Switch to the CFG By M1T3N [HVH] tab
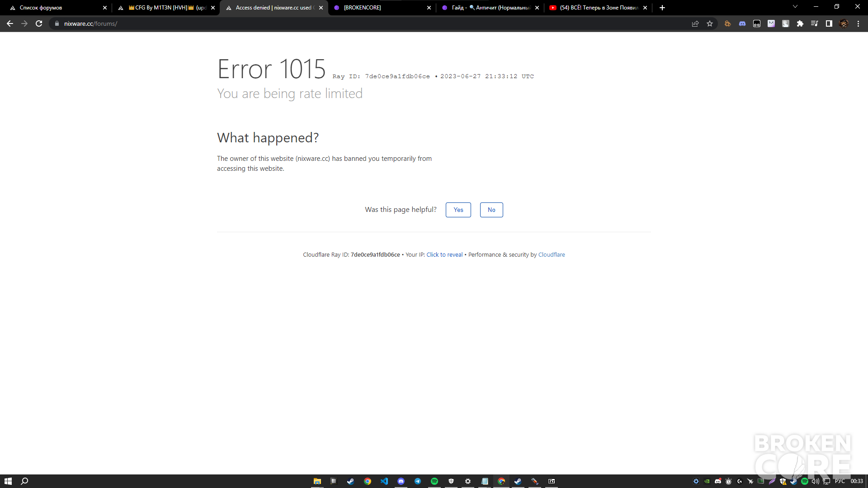 click(166, 8)
